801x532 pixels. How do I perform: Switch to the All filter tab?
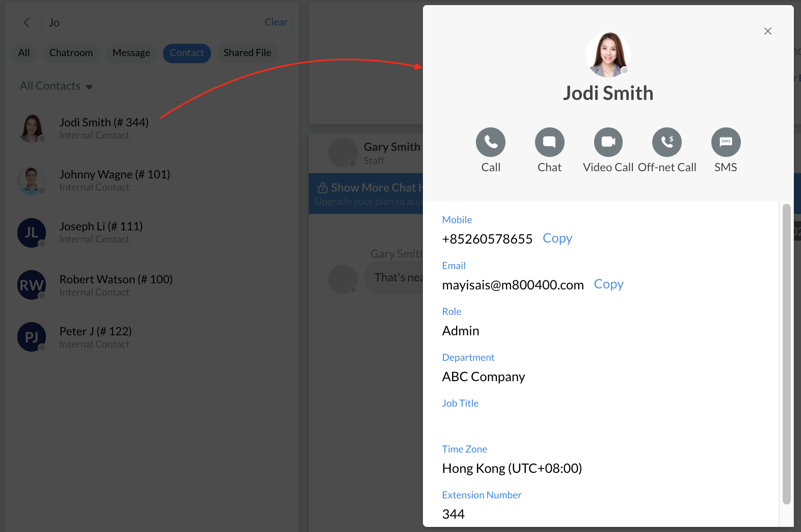24,53
